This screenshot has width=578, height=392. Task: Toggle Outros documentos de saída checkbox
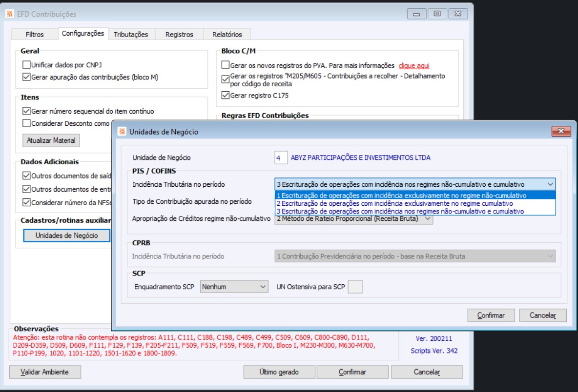26,176
